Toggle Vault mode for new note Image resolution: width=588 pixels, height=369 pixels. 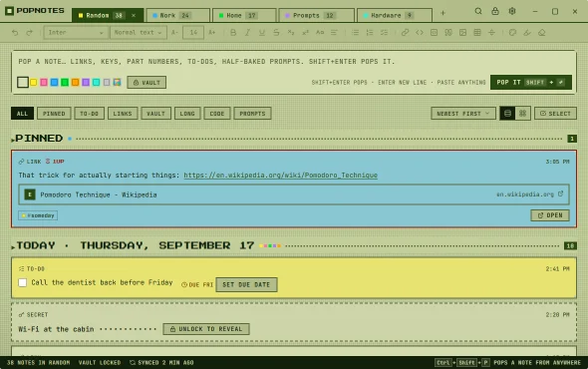147,82
